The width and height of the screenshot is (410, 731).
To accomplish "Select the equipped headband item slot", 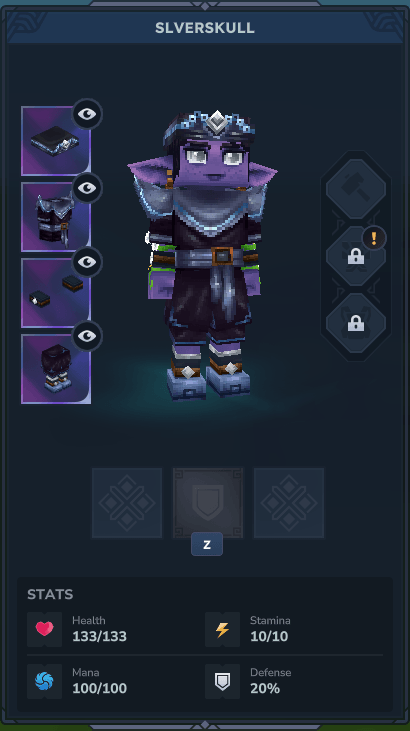I will coord(56,141).
